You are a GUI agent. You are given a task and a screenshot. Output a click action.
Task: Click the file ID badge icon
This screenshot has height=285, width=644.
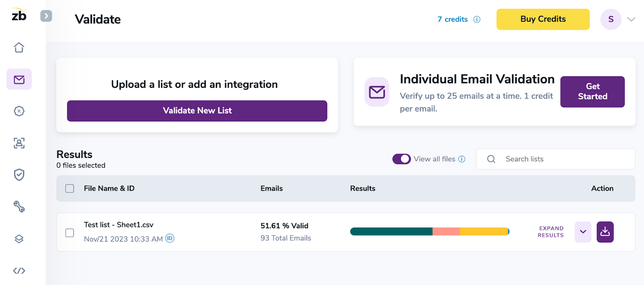(170, 238)
